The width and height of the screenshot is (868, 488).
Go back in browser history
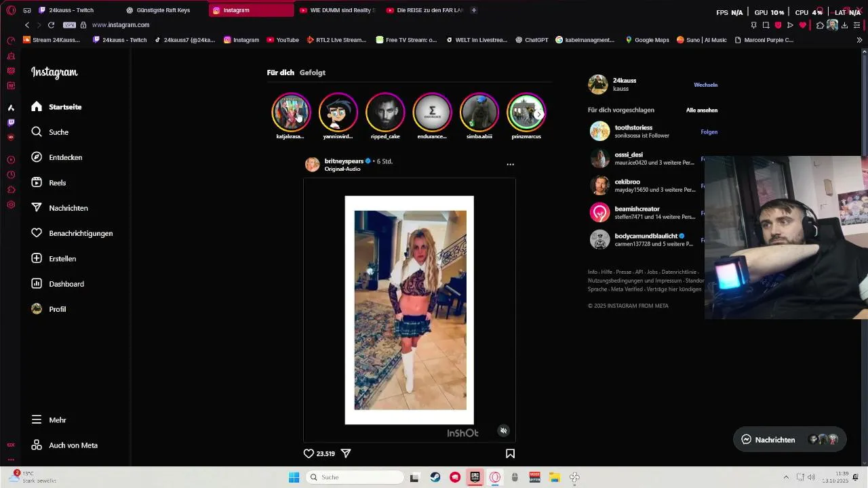(x=27, y=25)
